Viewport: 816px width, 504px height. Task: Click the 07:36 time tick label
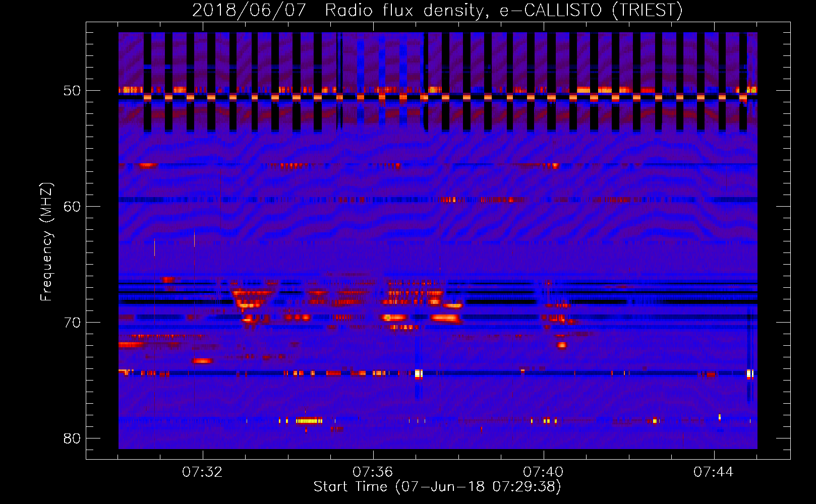[x=373, y=472]
